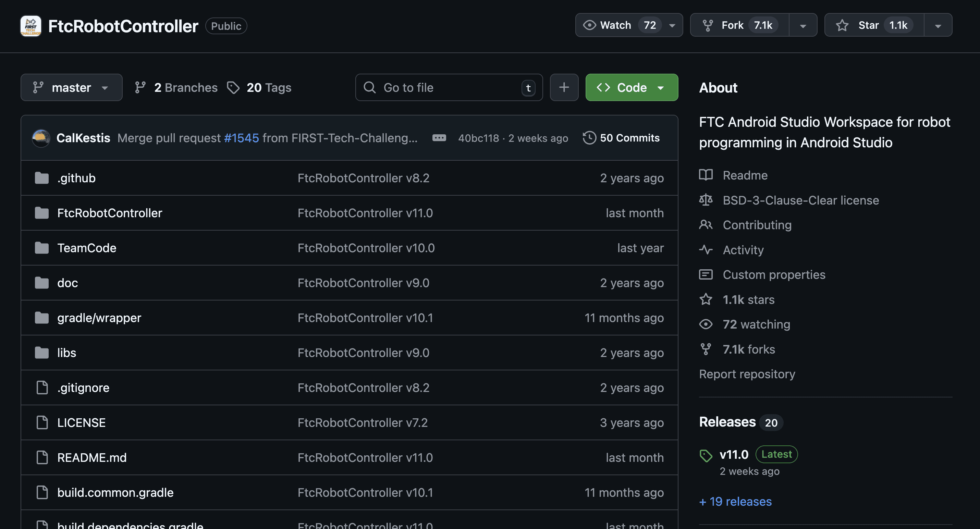The width and height of the screenshot is (980, 529).
Task: Click the FIRST Tech Challenge repository avatar
Action: (31, 26)
